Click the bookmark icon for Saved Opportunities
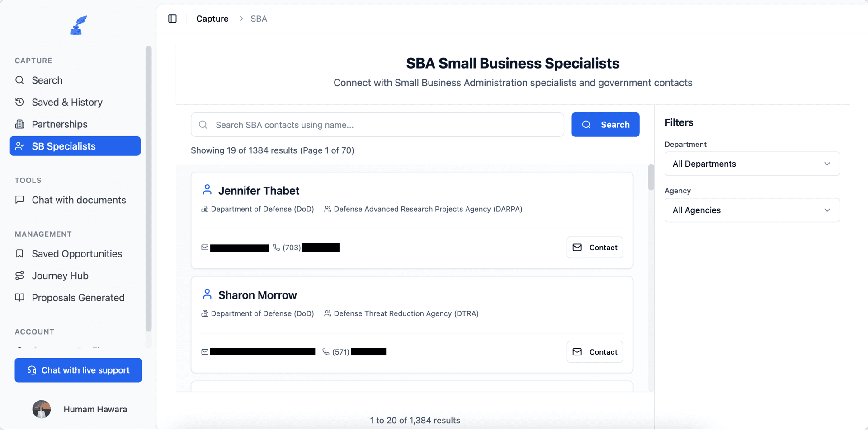The height and width of the screenshot is (430, 868). click(19, 253)
